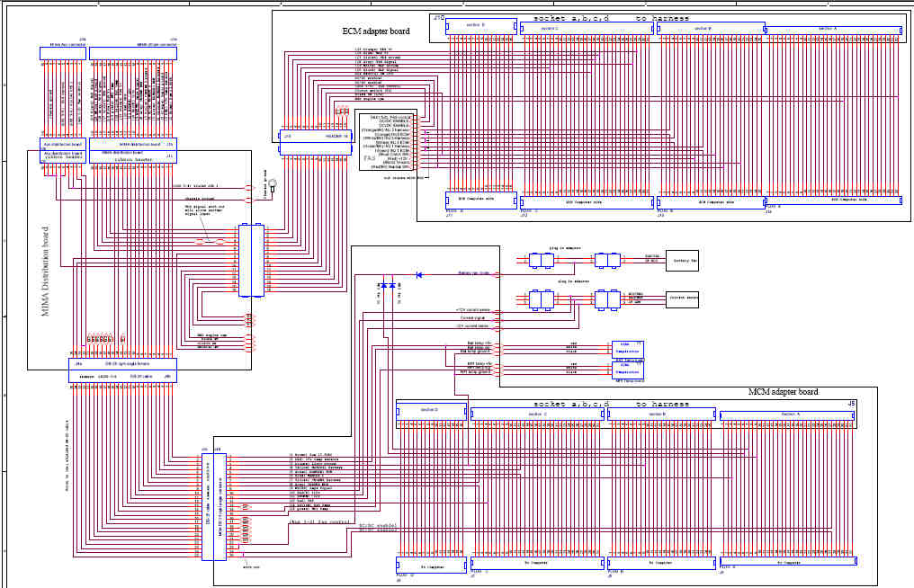Select the MIMA Distribution board vertical label
914x588 pixels.
(46, 272)
